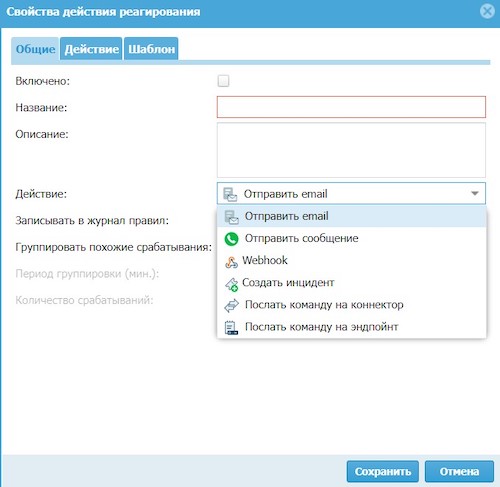Click the Создать инцидент icon
This screenshot has height=487, width=500.
231,284
